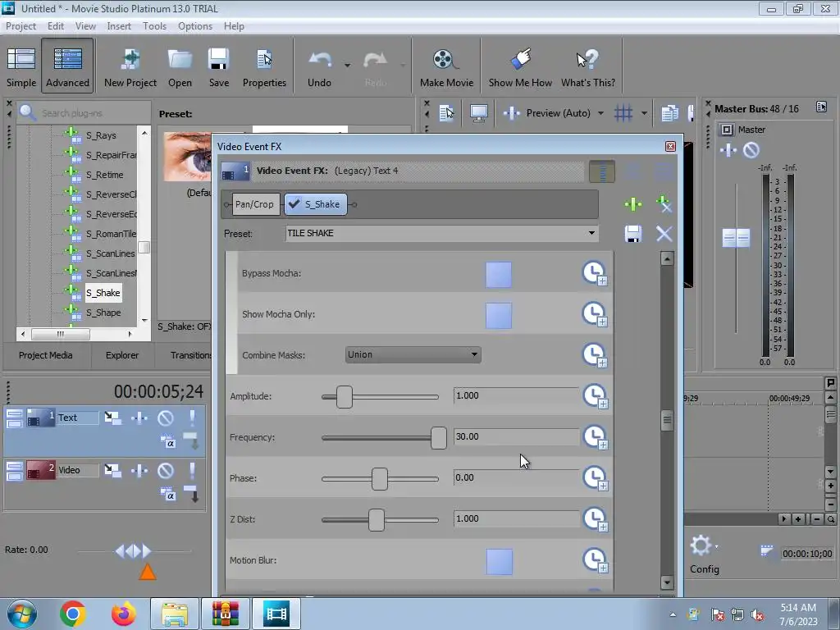The height and width of the screenshot is (630, 840).
Task: Animate Combine Masks clock icon
Action: (595, 355)
